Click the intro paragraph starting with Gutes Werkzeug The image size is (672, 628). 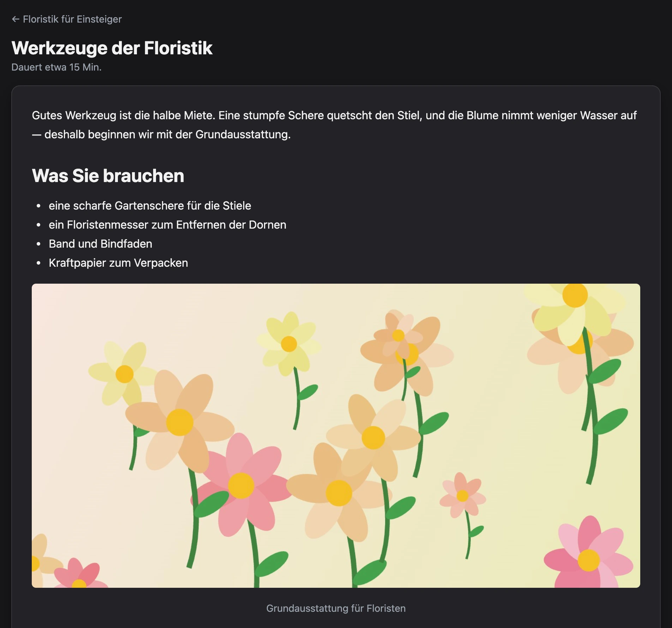tap(334, 125)
